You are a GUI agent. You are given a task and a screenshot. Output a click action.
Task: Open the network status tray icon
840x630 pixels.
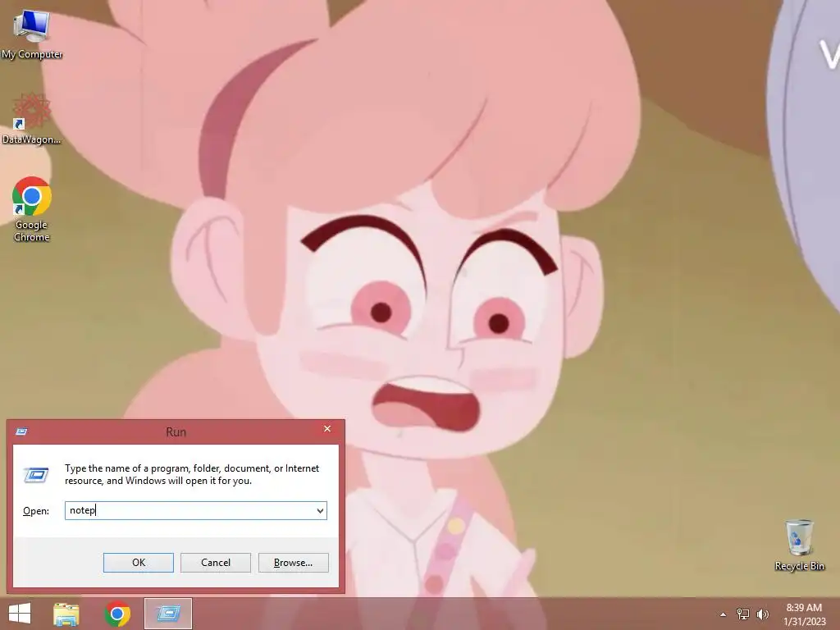pyautogui.click(x=742, y=614)
